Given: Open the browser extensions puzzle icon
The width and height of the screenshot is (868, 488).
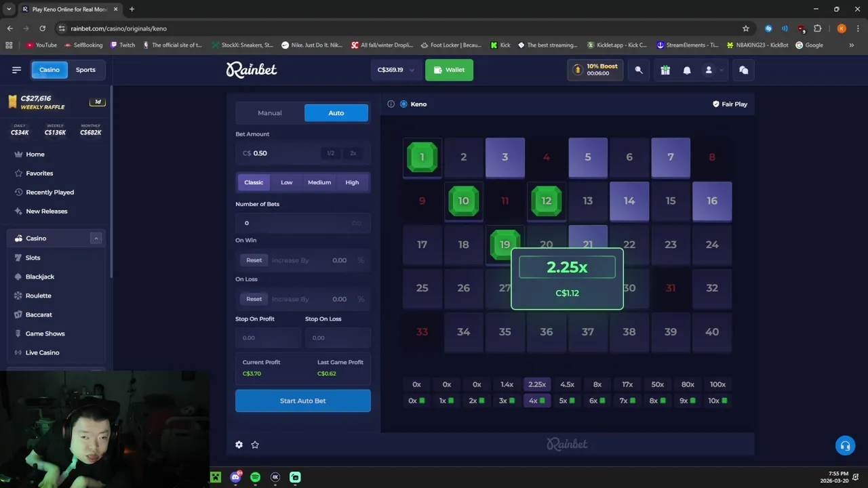Looking at the screenshot, I should 817,28.
